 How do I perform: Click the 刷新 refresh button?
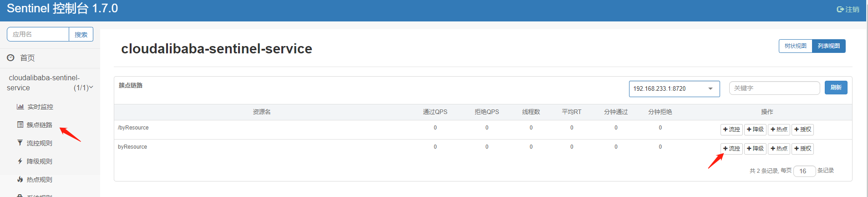(x=836, y=88)
